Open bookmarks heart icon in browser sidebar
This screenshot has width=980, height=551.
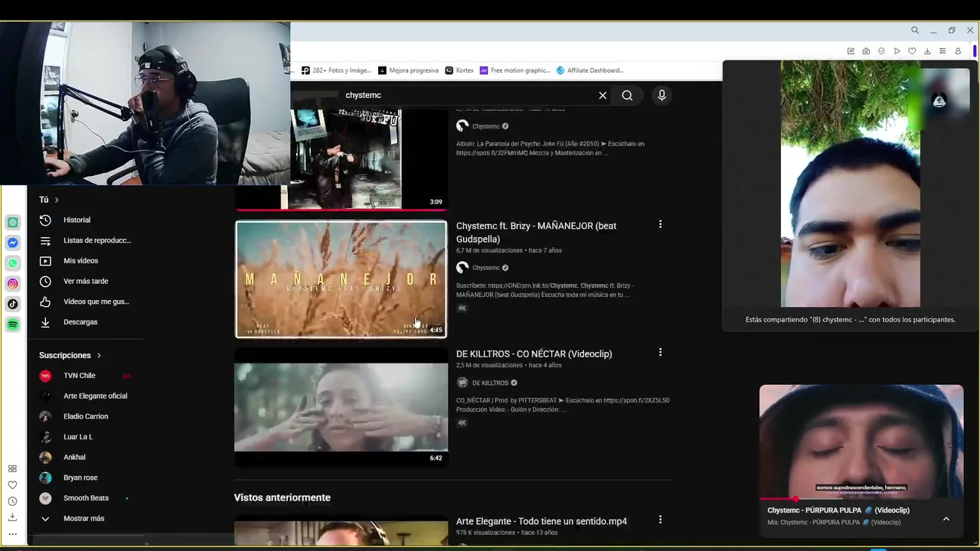click(12, 484)
